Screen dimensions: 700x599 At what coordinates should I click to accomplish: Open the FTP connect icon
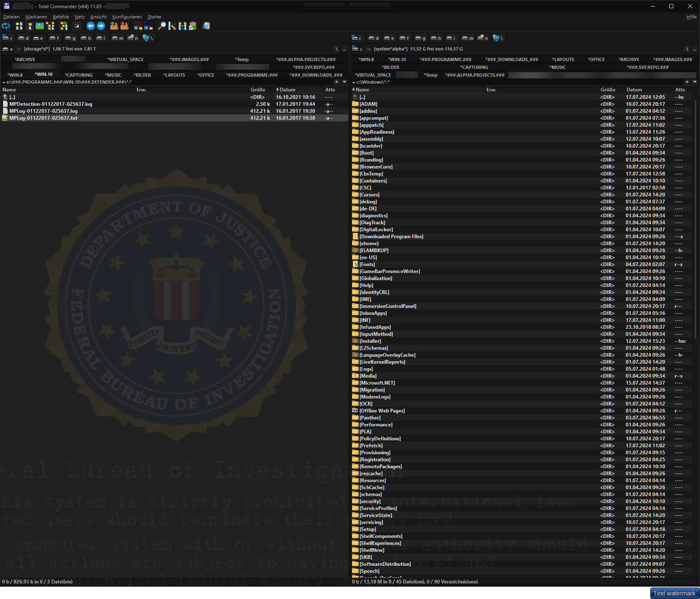point(138,26)
